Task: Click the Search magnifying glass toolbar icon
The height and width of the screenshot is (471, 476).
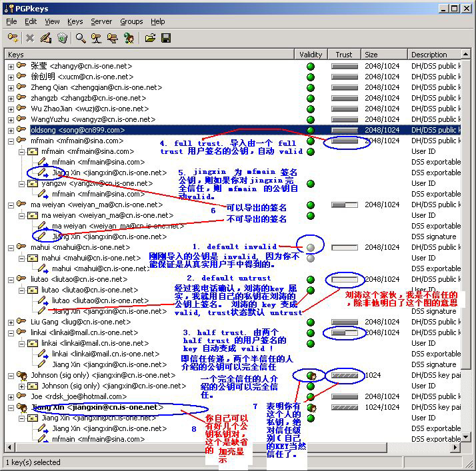Action: (x=81, y=38)
